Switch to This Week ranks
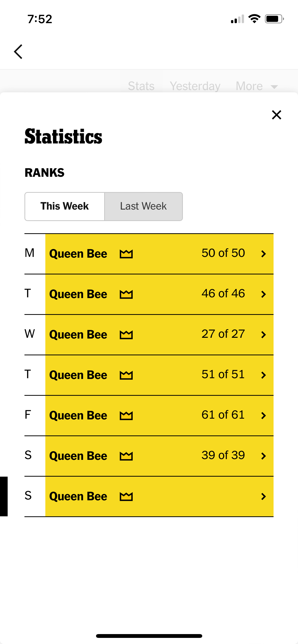298x644 pixels. tap(65, 206)
